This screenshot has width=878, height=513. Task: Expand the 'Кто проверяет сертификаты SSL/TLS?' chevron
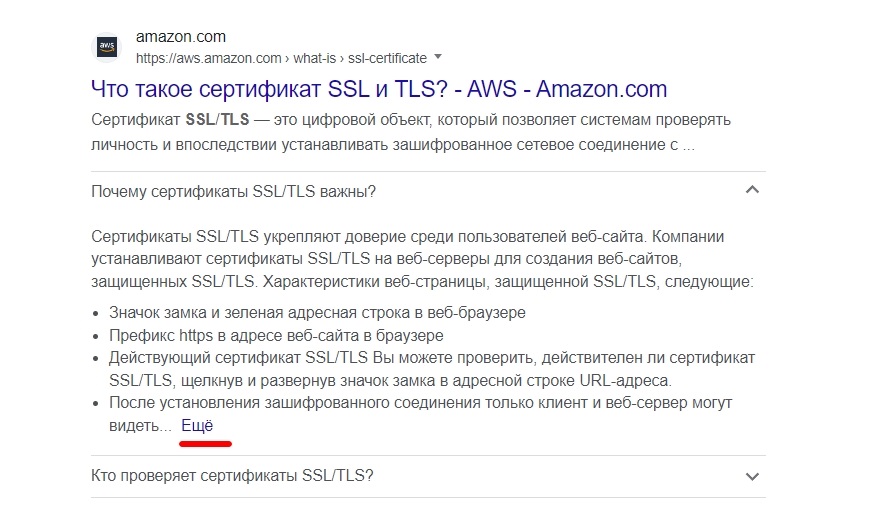[753, 476]
